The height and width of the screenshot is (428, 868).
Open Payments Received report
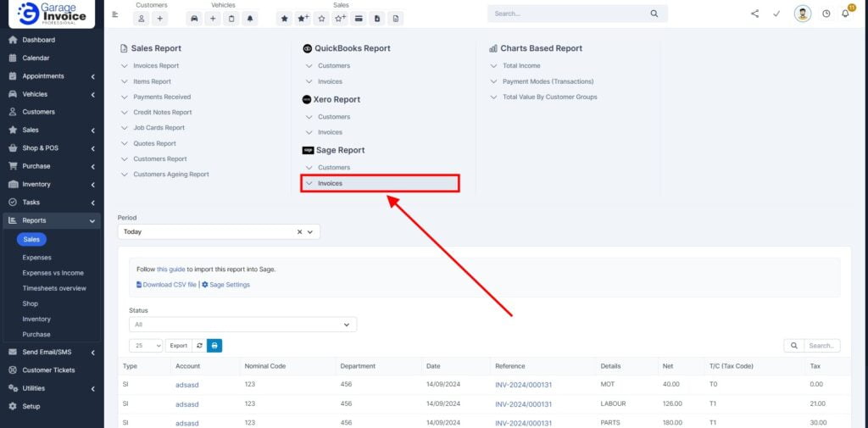coord(162,97)
